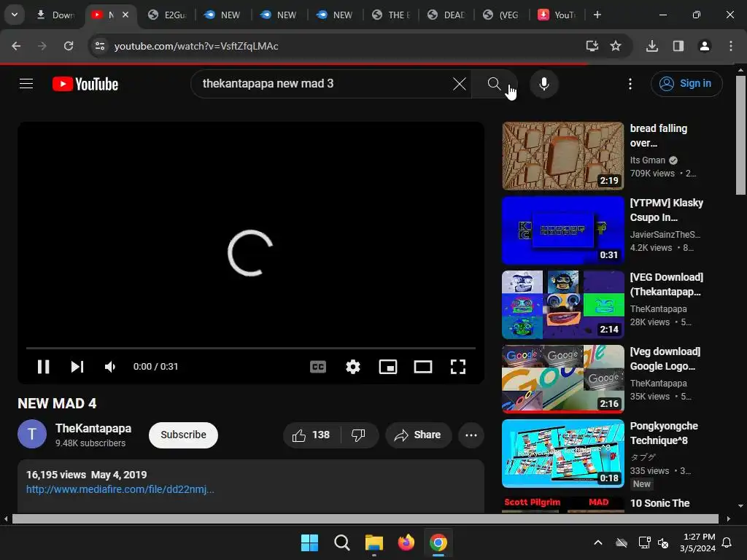747x560 pixels.
Task: Open the VEG Download (Thekantapapa) video title
Action: point(666,284)
